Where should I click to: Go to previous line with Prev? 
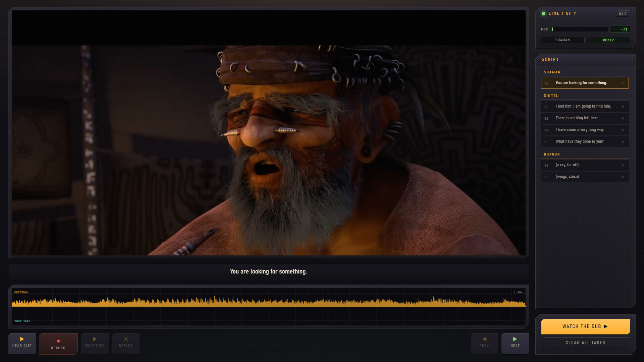coord(484,343)
